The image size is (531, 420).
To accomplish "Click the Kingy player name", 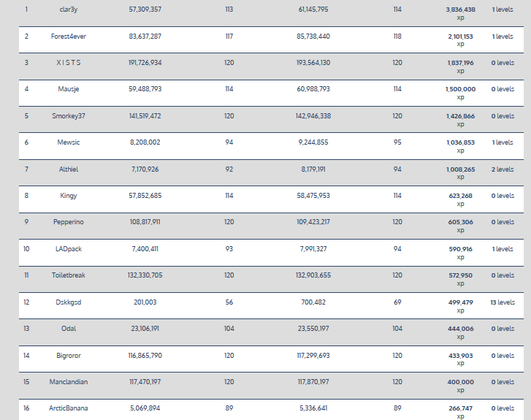I will [x=69, y=196].
